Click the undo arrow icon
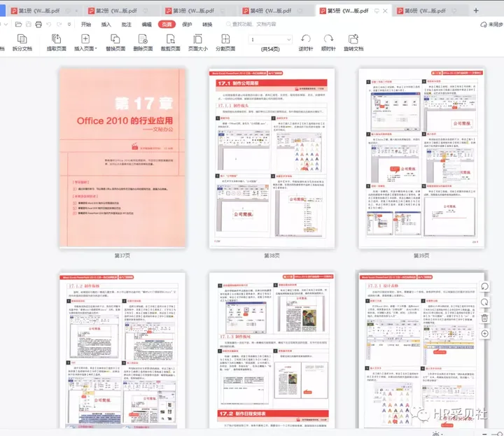The width and height of the screenshot is (504, 436). pyautogui.click(x=49, y=24)
